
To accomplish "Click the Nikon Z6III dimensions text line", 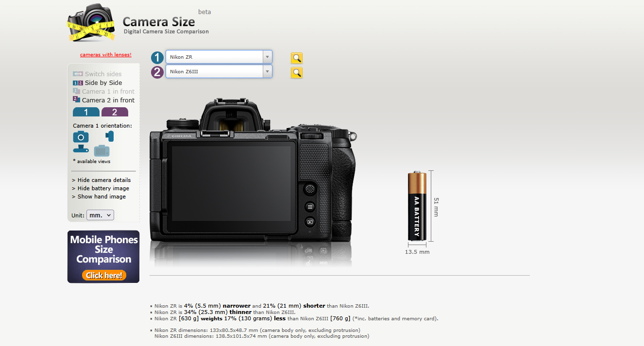I will 261,336.
